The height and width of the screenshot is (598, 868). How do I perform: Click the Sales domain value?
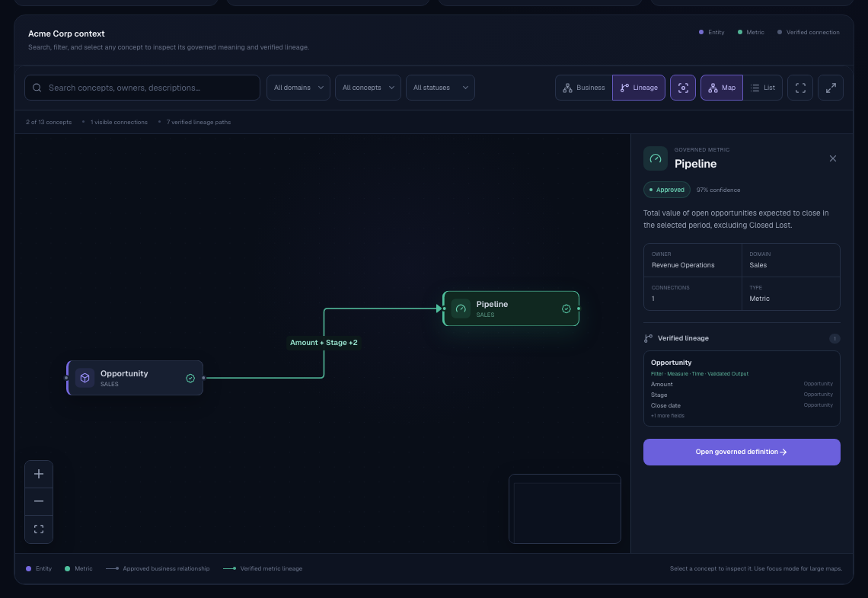(758, 265)
